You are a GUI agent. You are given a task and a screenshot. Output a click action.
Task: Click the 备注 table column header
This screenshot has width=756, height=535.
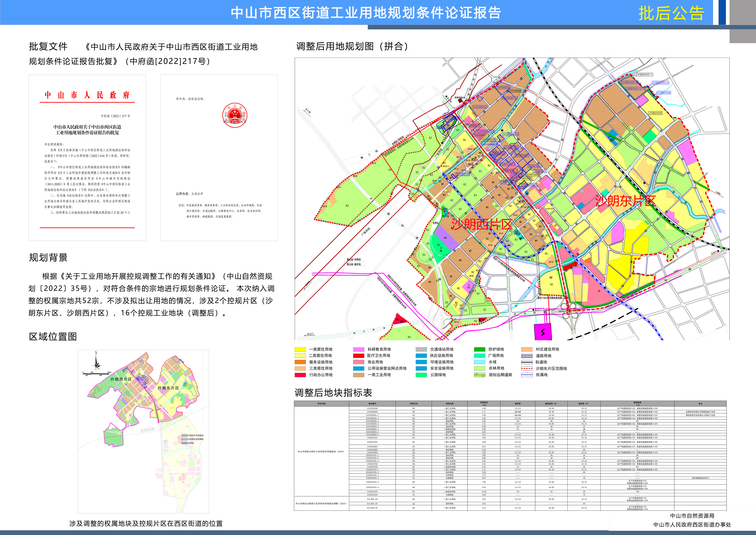[700, 404]
